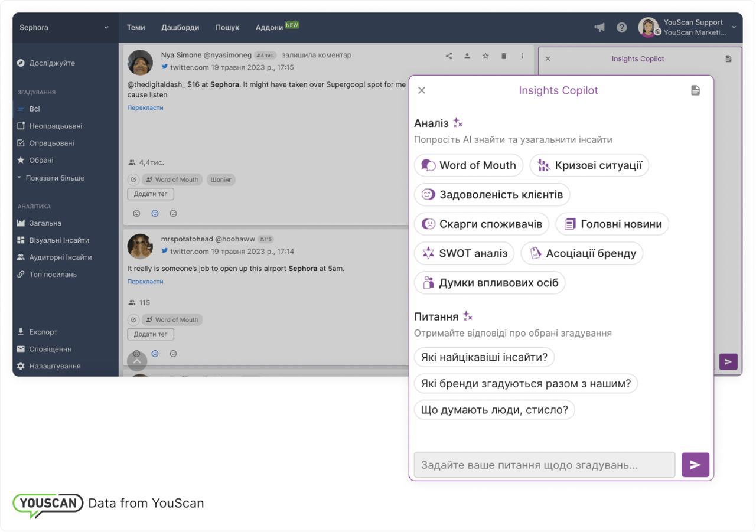
Task: Open the announcements megaphone icon
Action: [x=599, y=27]
